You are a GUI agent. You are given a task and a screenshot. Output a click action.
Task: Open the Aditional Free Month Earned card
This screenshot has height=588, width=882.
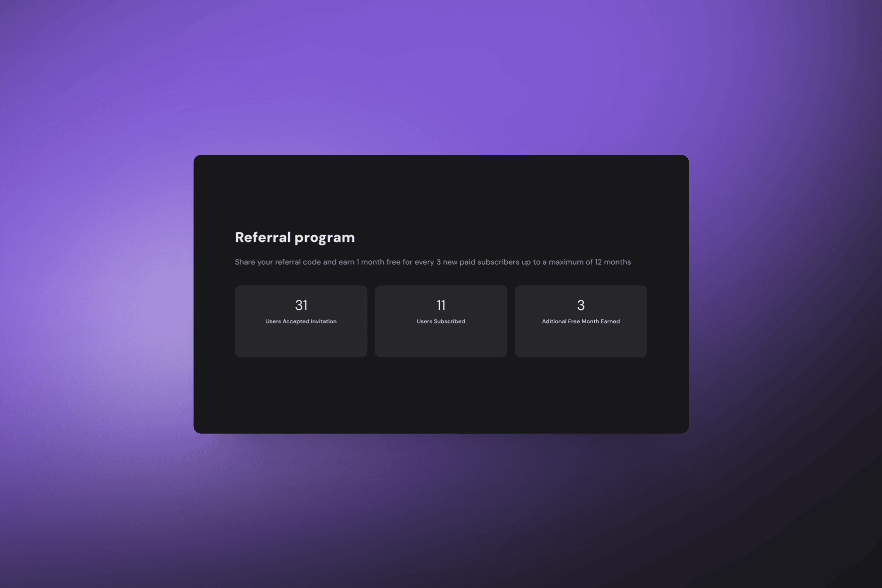581,321
